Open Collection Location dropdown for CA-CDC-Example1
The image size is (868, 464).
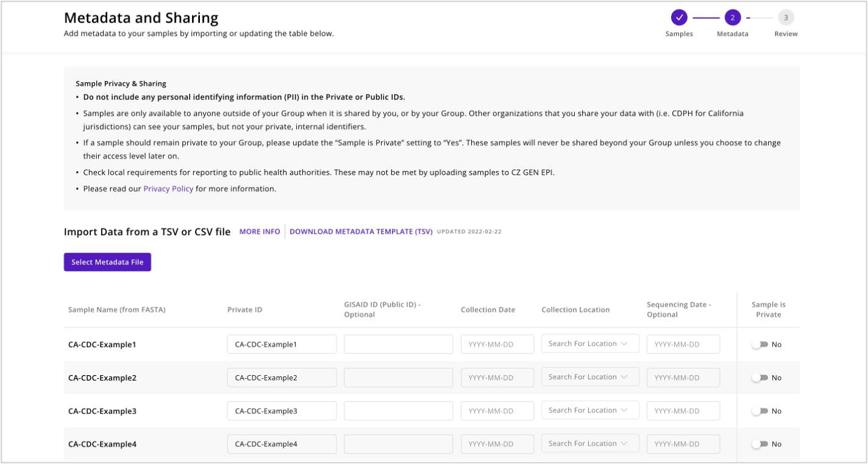(590, 344)
